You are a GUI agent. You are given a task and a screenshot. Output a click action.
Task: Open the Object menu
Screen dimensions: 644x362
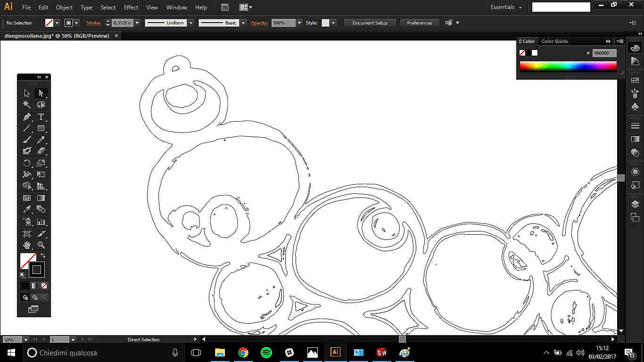(x=64, y=7)
